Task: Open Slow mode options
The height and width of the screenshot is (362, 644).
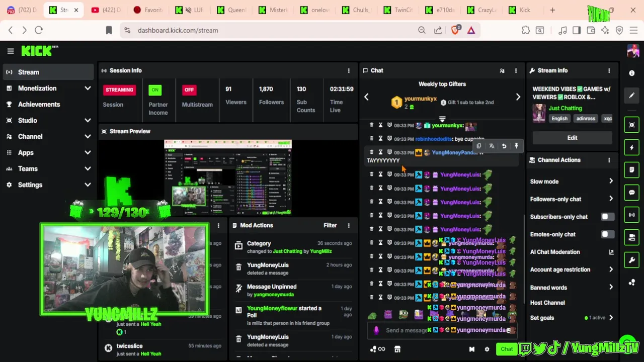Action: pos(572,182)
